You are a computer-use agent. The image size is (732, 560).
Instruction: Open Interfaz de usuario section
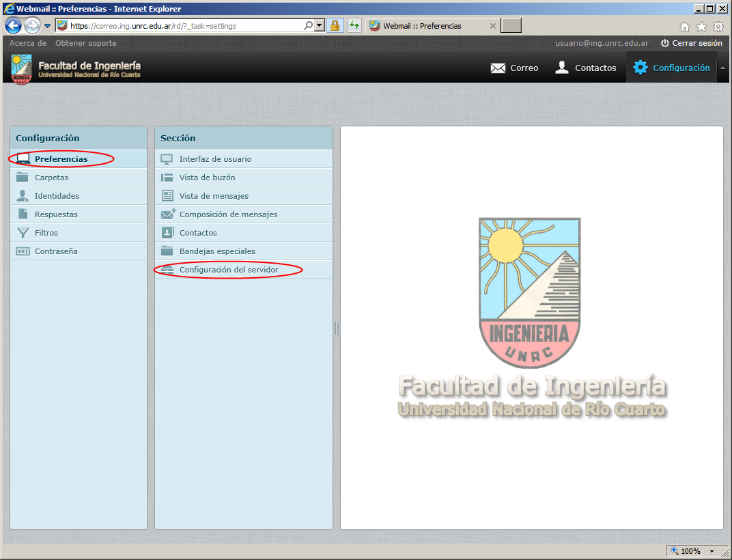click(x=244, y=159)
